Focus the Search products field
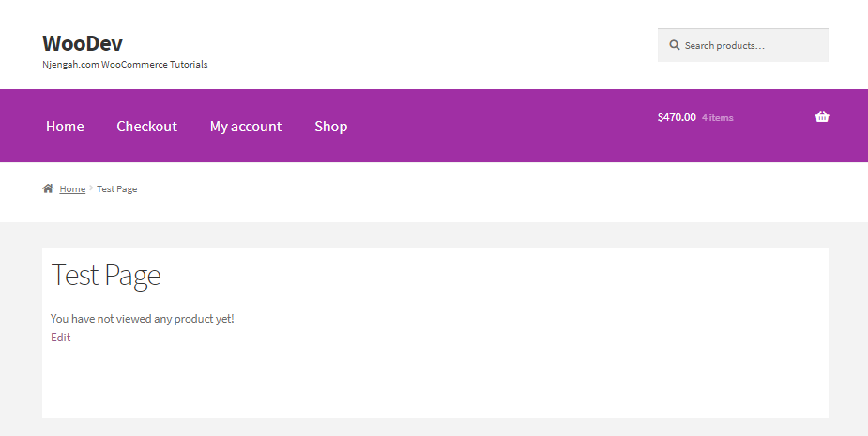 pyautogui.click(x=743, y=45)
